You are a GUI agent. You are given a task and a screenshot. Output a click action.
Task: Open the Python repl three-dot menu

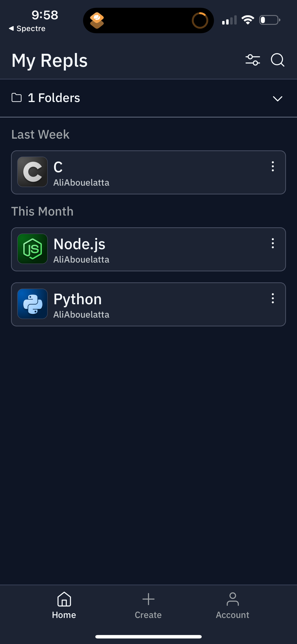coord(273,298)
